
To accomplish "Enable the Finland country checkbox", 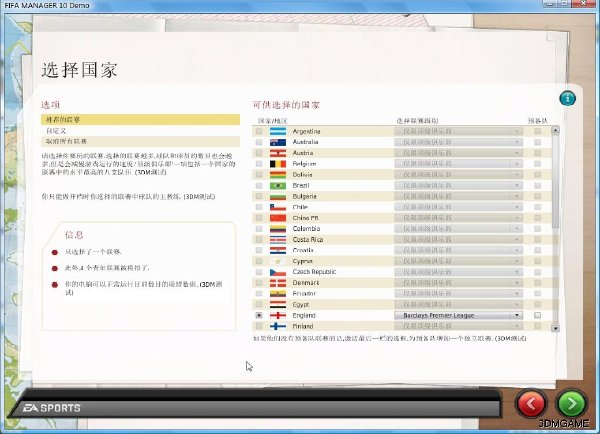I will pos(259,326).
